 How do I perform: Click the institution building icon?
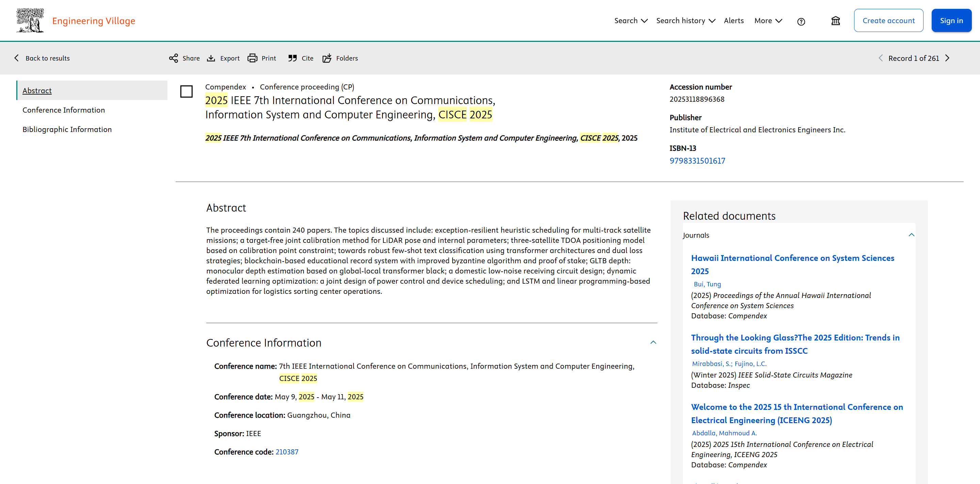click(x=835, y=21)
